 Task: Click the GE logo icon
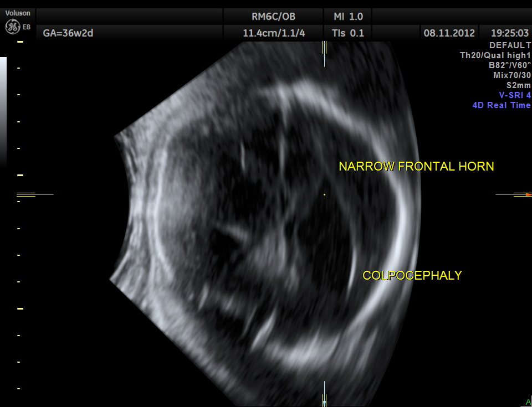click(x=12, y=26)
